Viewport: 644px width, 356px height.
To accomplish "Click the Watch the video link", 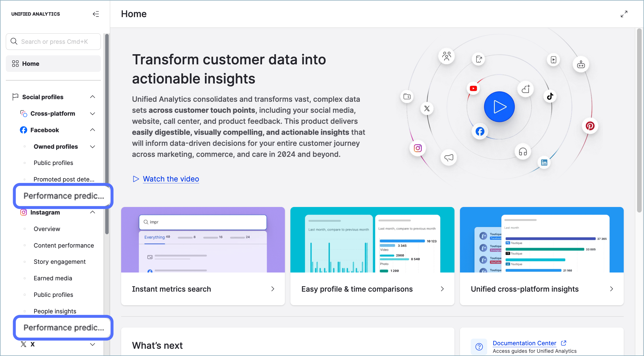I will 171,179.
